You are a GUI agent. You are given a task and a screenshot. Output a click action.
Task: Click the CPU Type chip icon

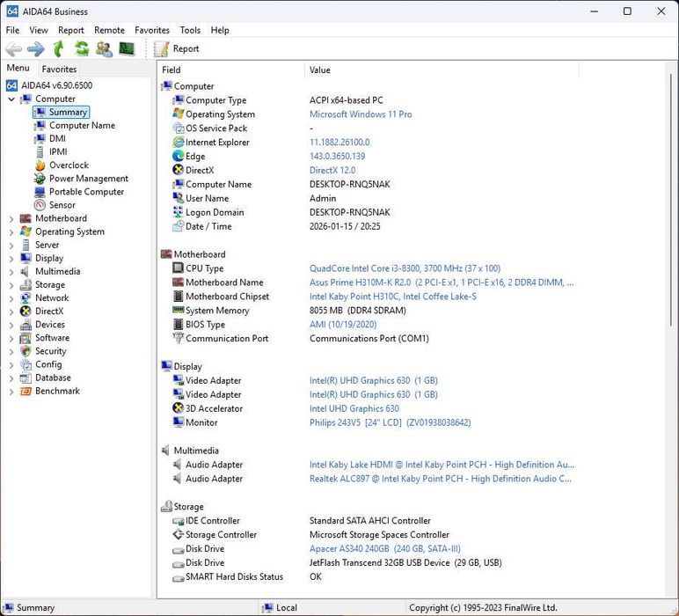pos(178,268)
